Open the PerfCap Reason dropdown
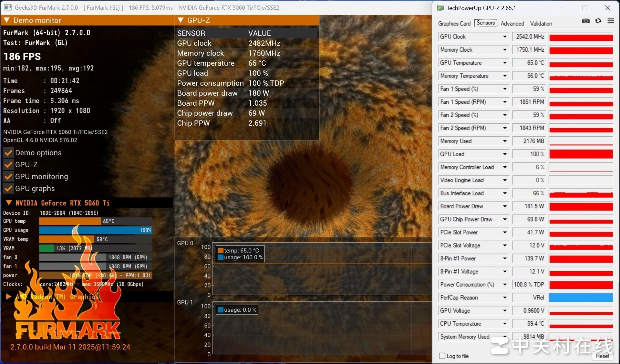Screen dimensions: 620x364 [x=505, y=298]
